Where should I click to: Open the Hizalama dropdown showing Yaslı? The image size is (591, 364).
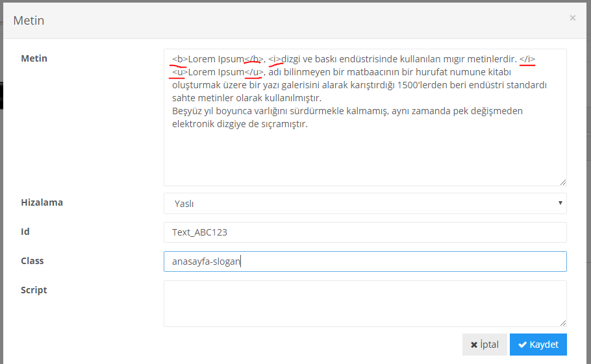(x=364, y=203)
